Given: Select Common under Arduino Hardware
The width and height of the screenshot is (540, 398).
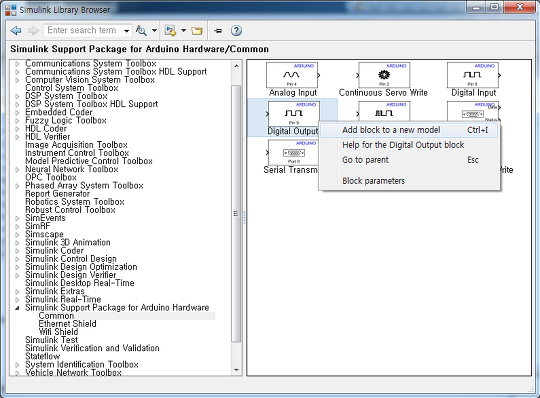Looking at the screenshot, I should pyautogui.click(x=56, y=316).
